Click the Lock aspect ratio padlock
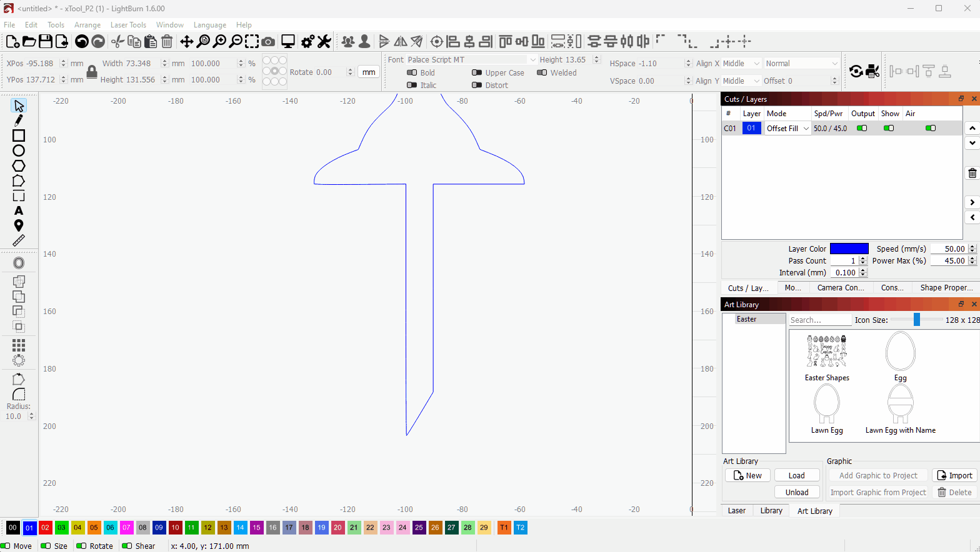This screenshot has width=980, height=552. [92, 72]
